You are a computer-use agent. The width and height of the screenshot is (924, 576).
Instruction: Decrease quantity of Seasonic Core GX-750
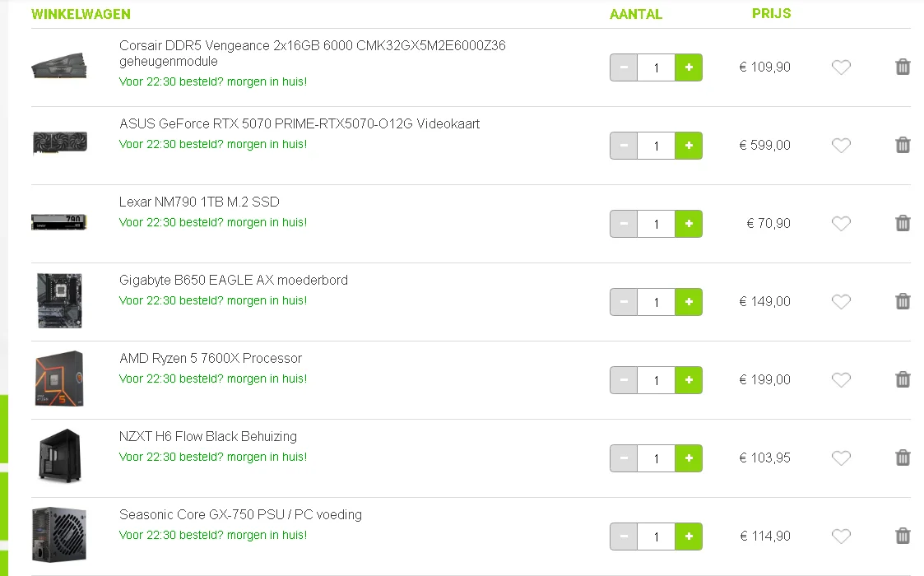[624, 537]
